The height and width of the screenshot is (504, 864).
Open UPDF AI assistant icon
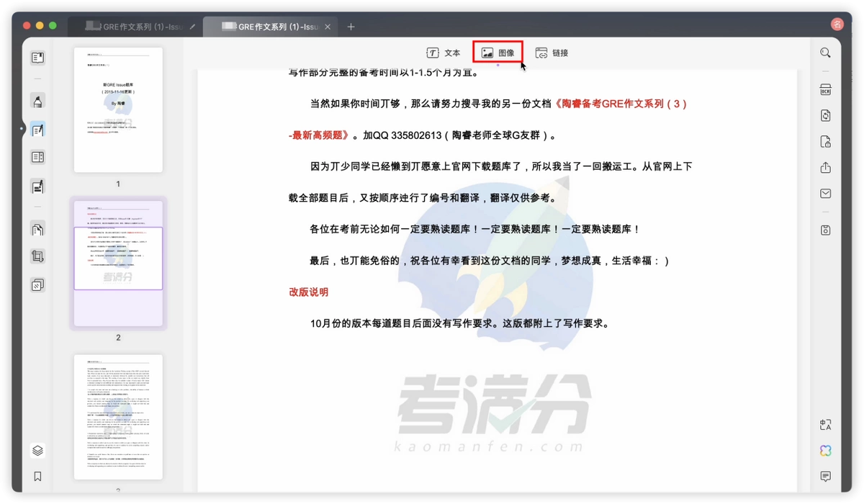(x=825, y=451)
